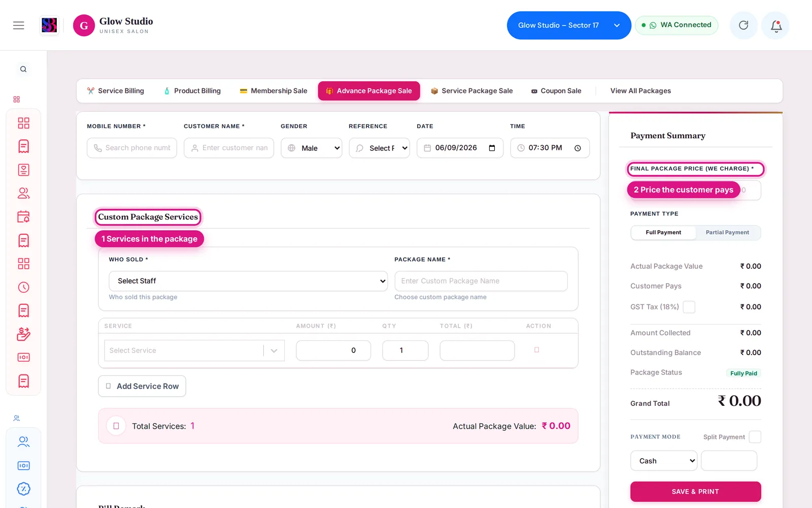This screenshot has width=812, height=508.
Task: Open the Coupon Sale tab
Action: [556, 91]
